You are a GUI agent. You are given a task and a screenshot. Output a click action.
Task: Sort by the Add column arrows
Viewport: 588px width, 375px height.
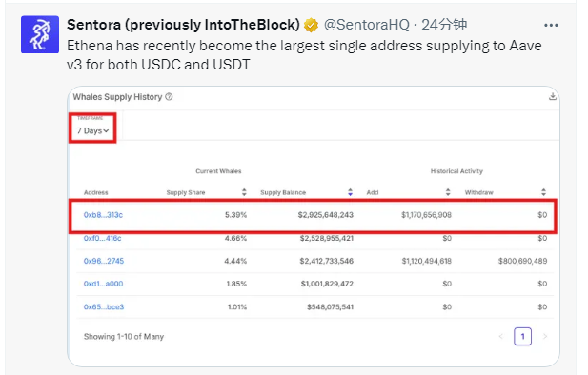[448, 192]
